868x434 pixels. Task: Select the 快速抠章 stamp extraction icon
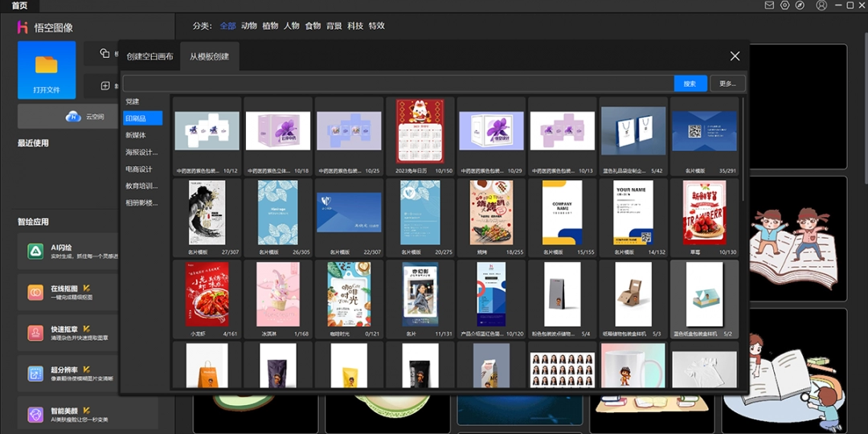35,333
